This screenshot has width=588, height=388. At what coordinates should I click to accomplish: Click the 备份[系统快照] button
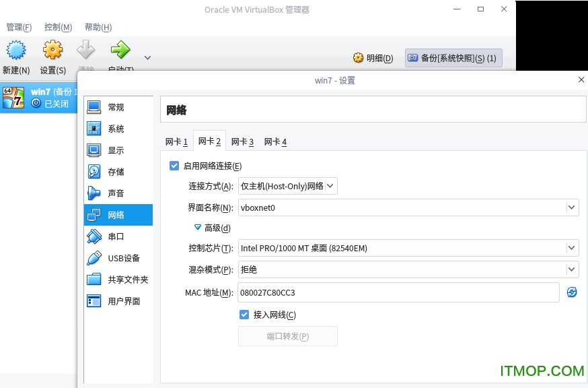coord(451,58)
